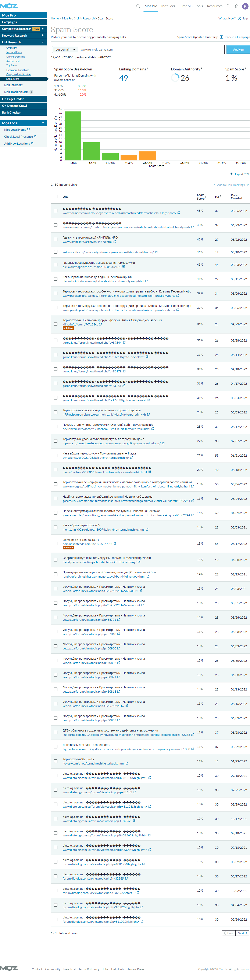The width and height of the screenshot is (250, 980).
Task: Click the 11-20% spam score green bar
Action: (x=92, y=151)
